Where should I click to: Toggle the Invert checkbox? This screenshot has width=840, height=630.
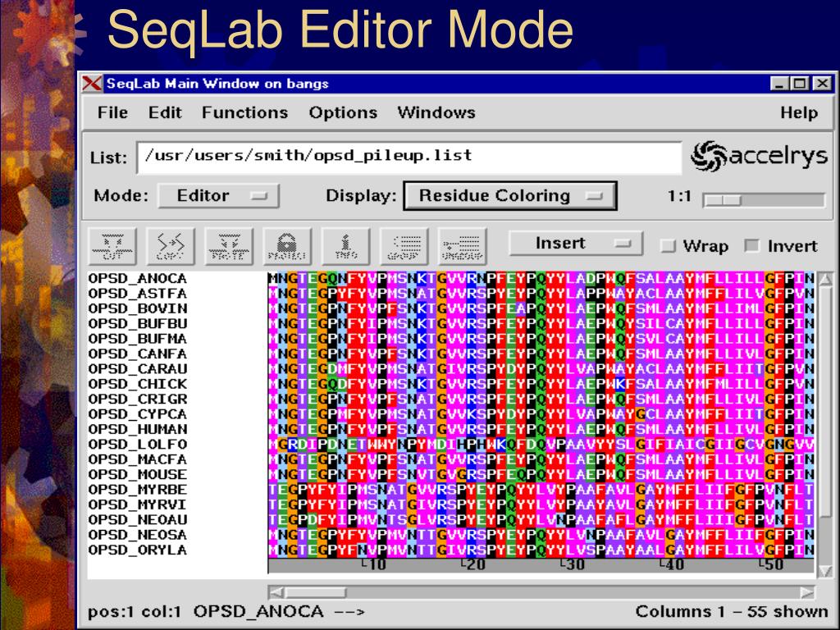click(x=752, y=246)
